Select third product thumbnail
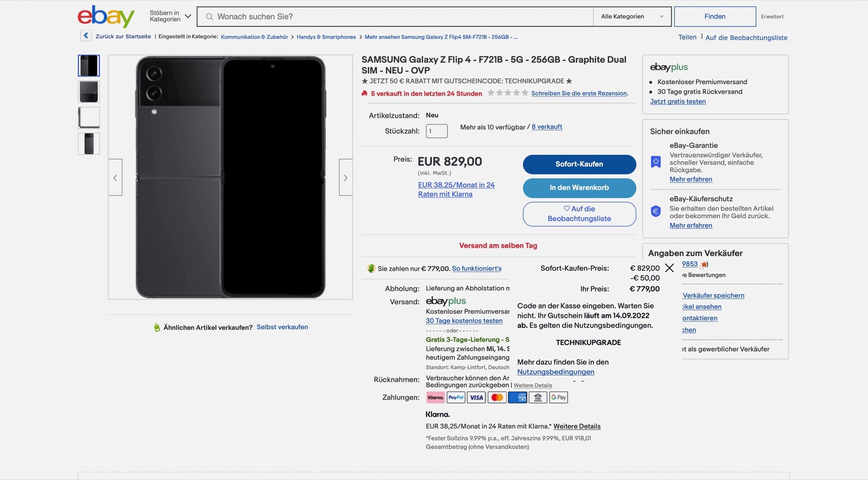Image resolution: width=868 pixels, height=480 pixels. (89, 118)
